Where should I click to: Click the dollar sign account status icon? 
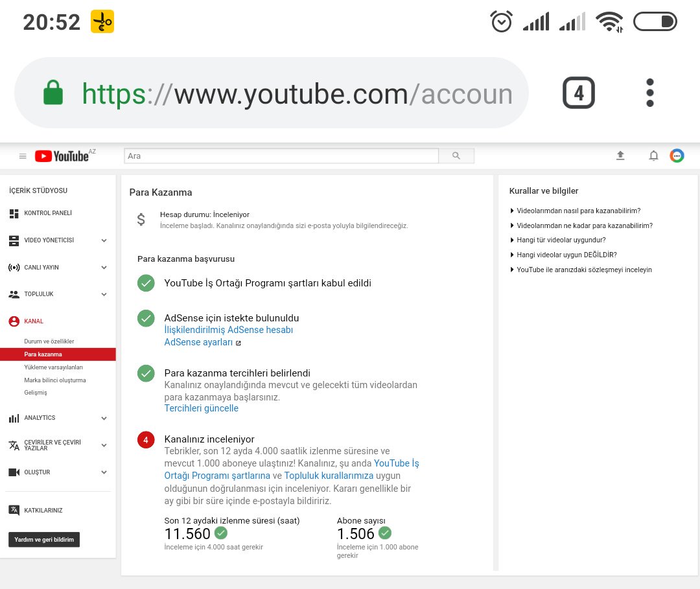click(x=141, y=219)
